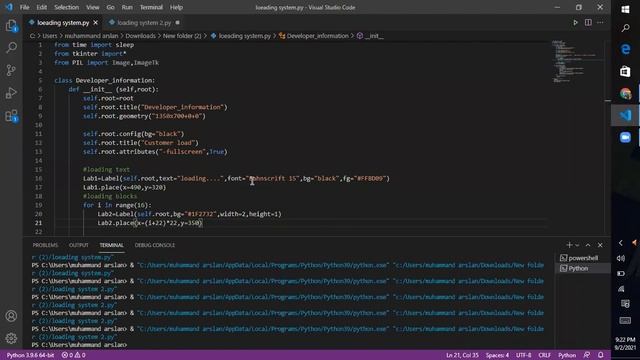
Task: Open Zoom from the taskbar
Action: [x=625, y=137]
